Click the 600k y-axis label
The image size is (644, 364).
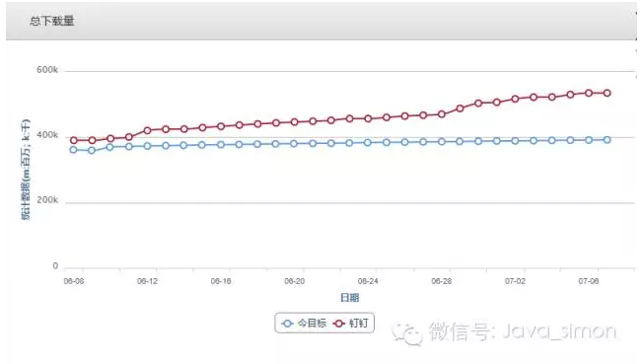point(47,70)
